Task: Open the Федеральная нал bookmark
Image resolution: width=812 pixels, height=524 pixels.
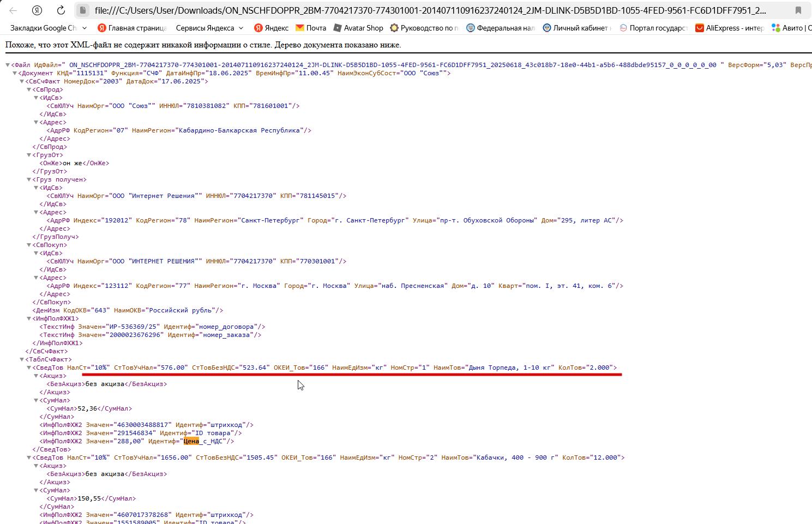Action: point(501,28)
